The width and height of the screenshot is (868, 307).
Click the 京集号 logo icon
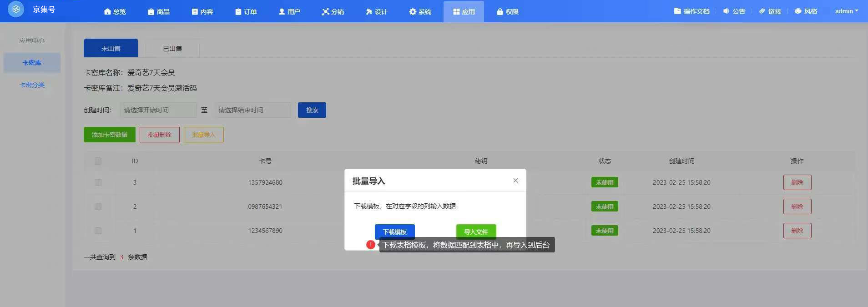(x=16, y=10)
